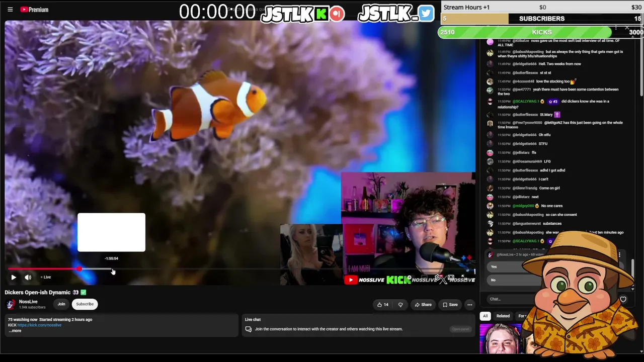Click '75 watching now' in the description
644x362 pixels.
(23, 319)
